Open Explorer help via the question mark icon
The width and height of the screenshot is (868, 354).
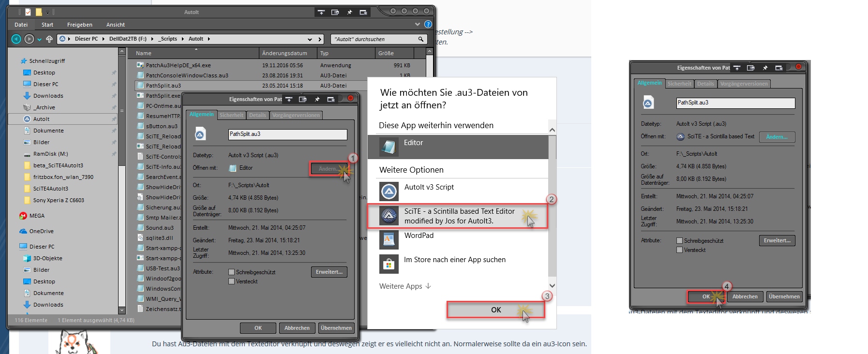pos(428,24)
